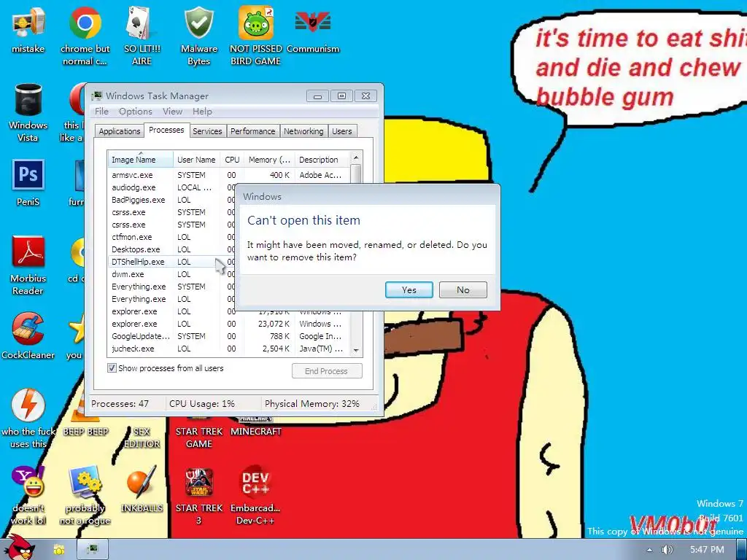The width and height of the screenshot is (747, 560).
Task: Click the Angry Bird Start button
Action: (19, 548)
